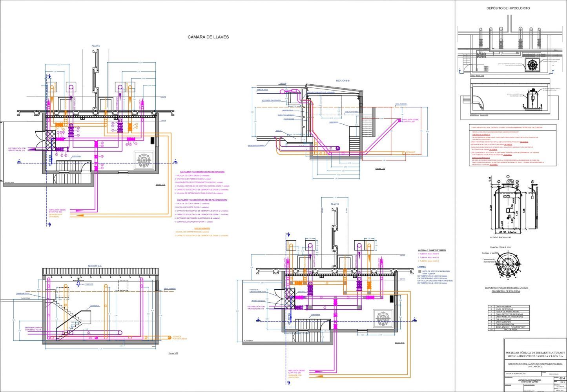This screenshot has width=567, height=392.
Task: Click the orange RED DE DESAGÜE heading
Action: point(202,228)
